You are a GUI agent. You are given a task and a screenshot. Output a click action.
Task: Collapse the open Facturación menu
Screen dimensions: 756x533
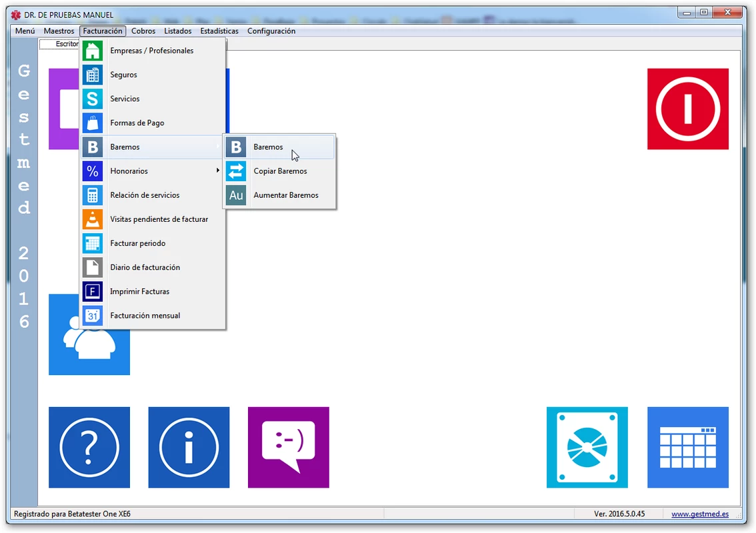tap(103, 31)
